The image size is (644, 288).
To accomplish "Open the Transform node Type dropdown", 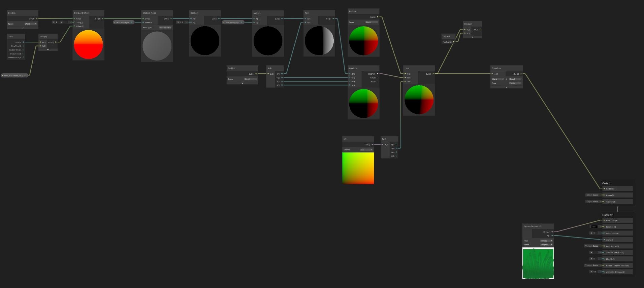I will 515,83.
